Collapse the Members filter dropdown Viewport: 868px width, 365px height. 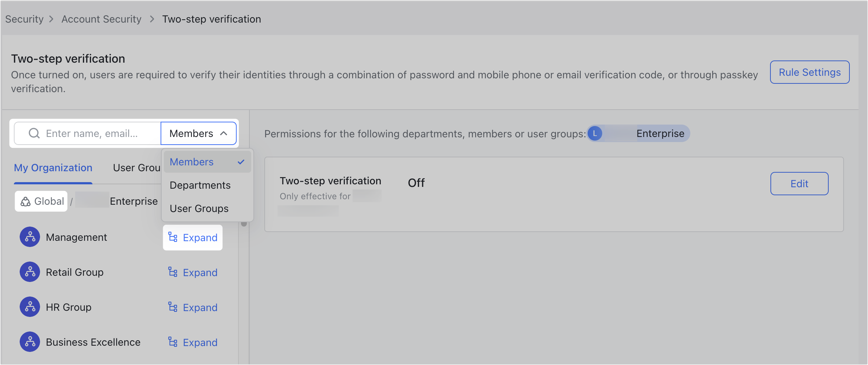[x=198, y=133]
